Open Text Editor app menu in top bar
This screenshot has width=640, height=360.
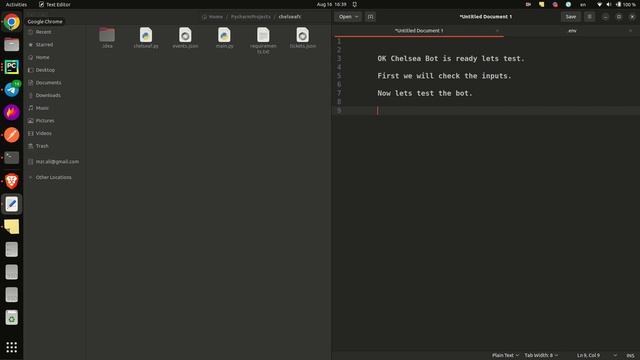pos(55,4)
